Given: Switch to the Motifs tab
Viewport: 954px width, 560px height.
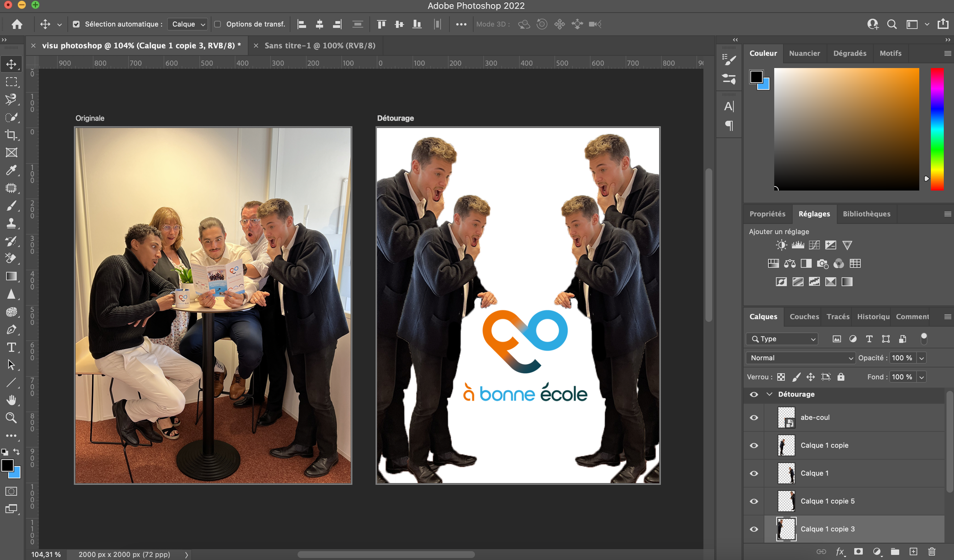Looking at the screenshot, I should (x=890, y=53).
